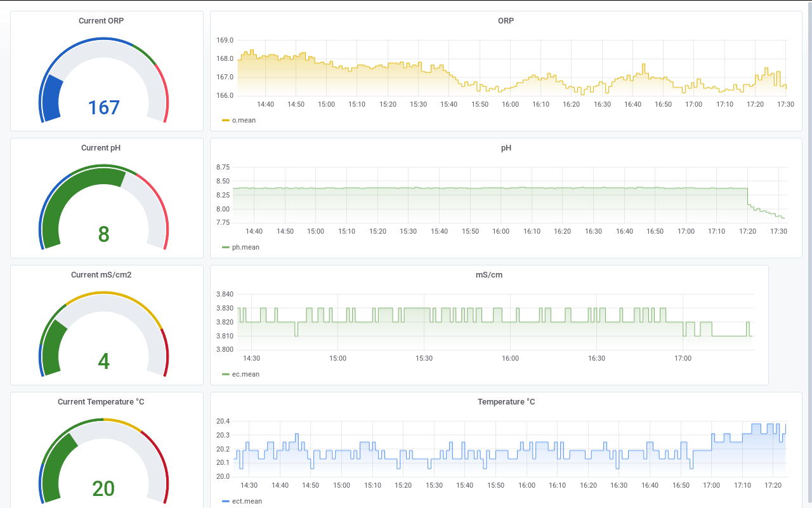Open the Current Temperature °C gauge title menu
812x508 pixels.
101,402
